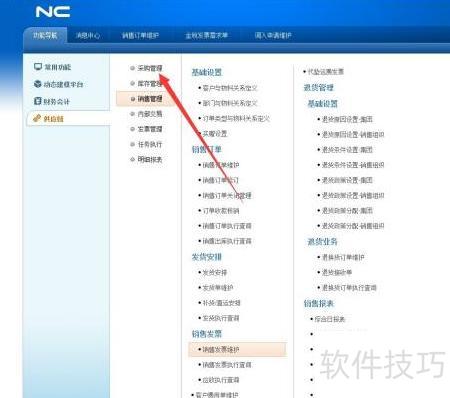Open the 销售订单维护 tab
Screen dimensions: 450x398
coord(140,35)
